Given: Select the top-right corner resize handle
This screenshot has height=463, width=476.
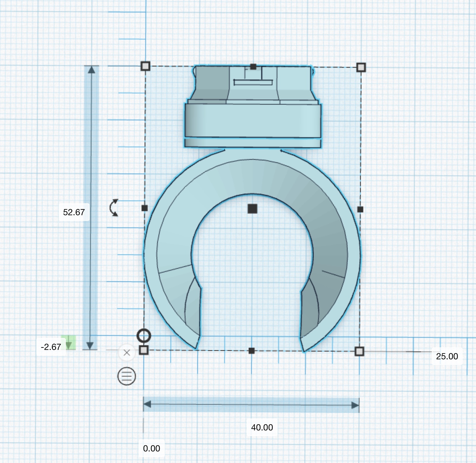Looking at the screenshot, I should 361,67.
